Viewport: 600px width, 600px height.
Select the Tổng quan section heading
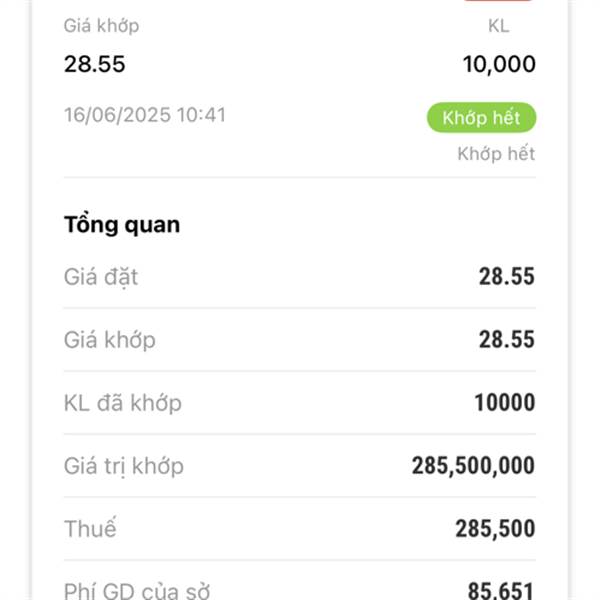click(122, 224)
